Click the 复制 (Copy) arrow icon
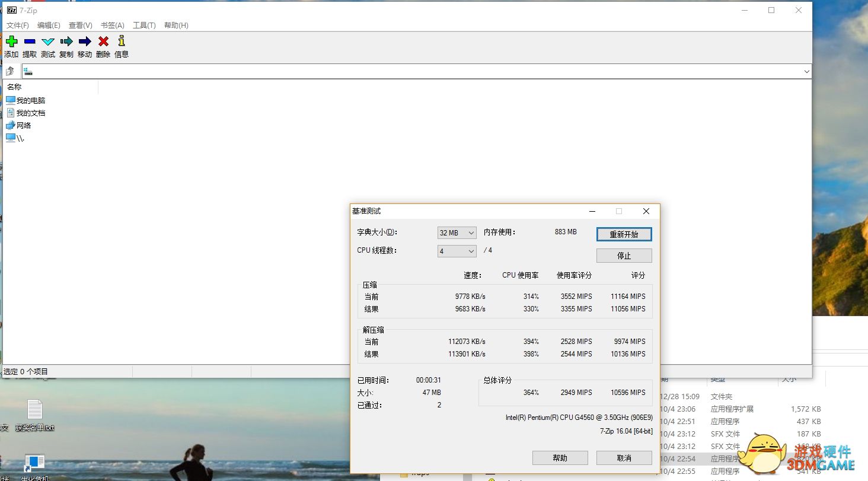This screenshot has width=868, height=481. click(66, 42)
